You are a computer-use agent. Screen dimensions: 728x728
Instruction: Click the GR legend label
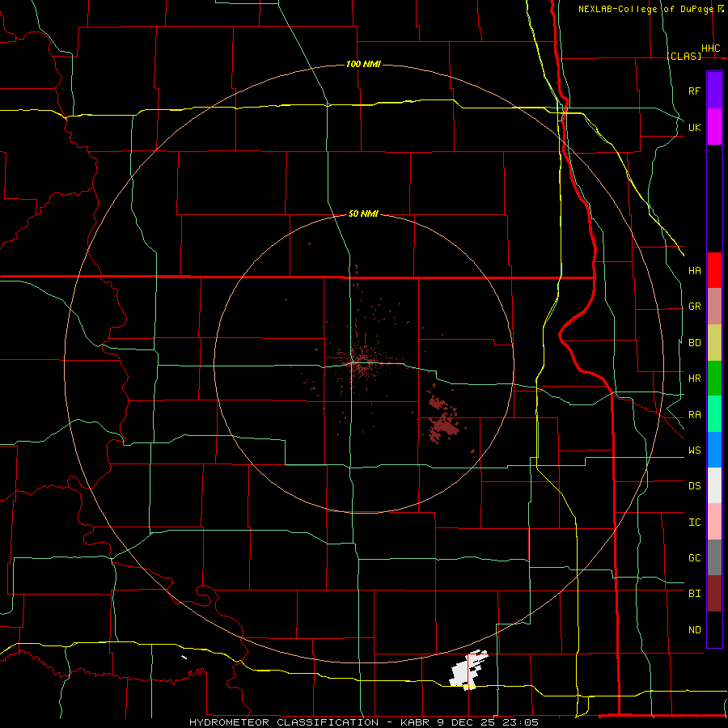694,307
